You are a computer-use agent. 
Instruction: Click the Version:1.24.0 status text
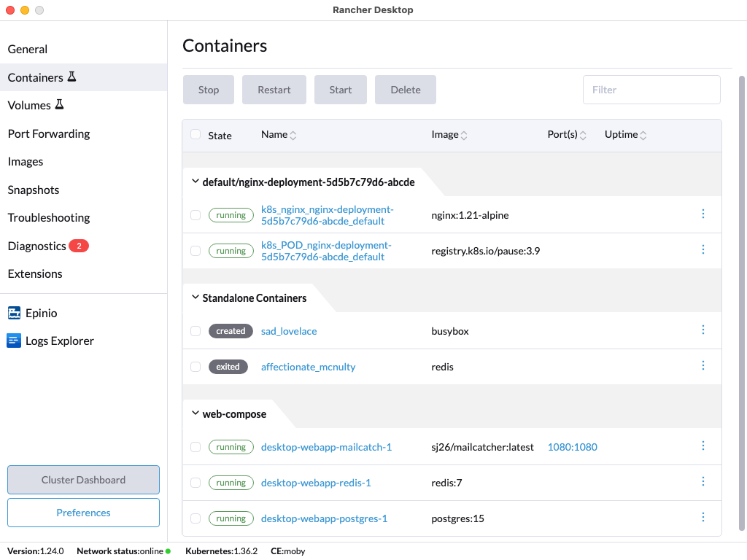coord(35,551)
